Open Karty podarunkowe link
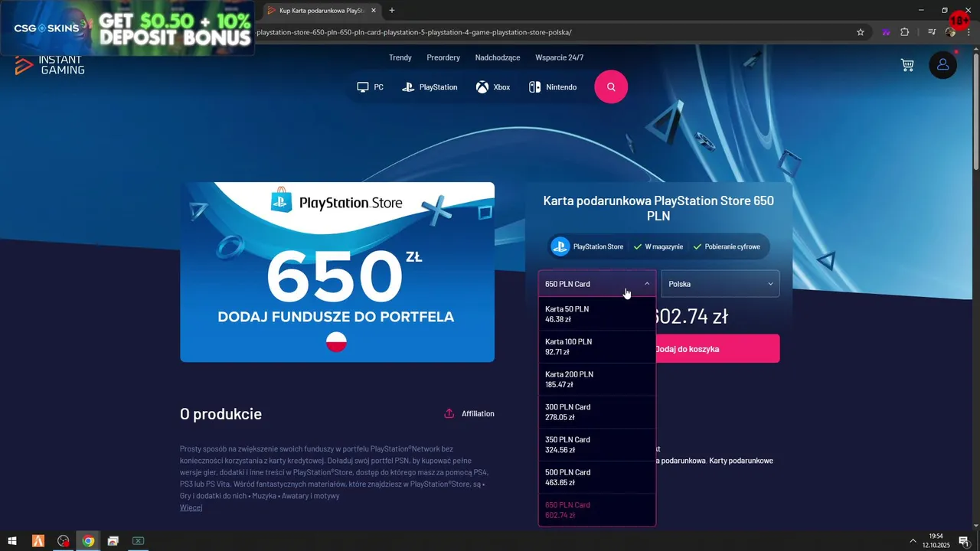Screen dimensions: 980x551 [741, 461]
